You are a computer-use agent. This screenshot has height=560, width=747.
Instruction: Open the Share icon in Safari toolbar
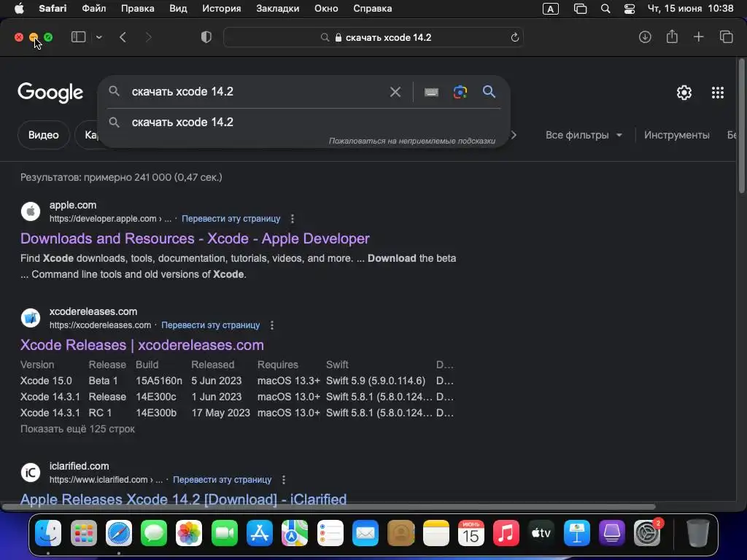pos(672,36)
